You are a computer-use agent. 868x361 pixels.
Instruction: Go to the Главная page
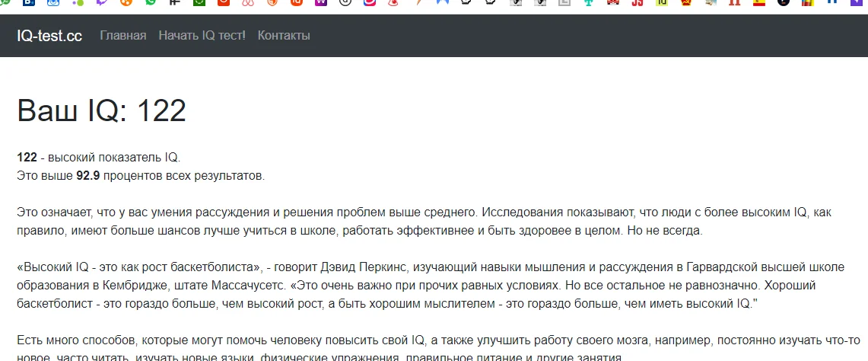123,36
